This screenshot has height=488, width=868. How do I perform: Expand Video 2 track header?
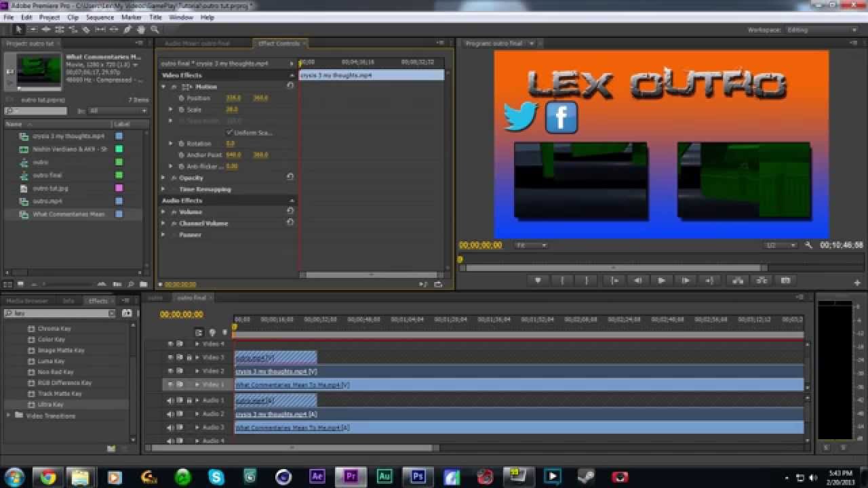[x=197, y=371]
